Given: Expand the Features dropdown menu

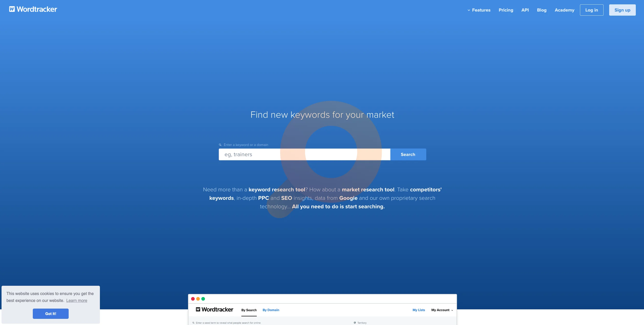Looking at the screenshot, I should 479,10.
